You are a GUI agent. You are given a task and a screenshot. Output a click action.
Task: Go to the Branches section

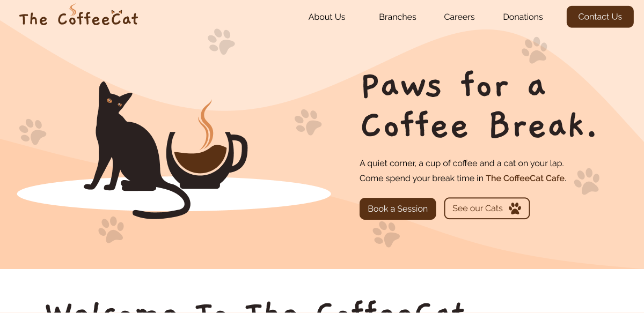(x=398, y=17)
